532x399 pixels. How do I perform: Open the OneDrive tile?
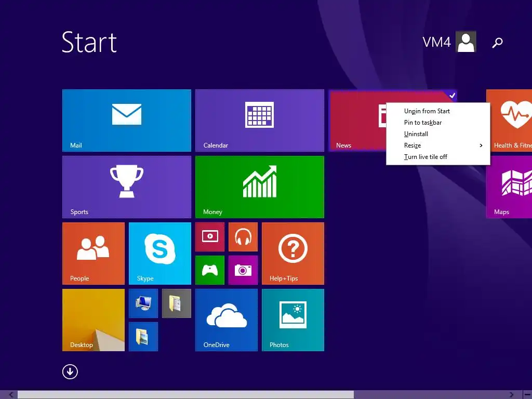click(227, 320)
